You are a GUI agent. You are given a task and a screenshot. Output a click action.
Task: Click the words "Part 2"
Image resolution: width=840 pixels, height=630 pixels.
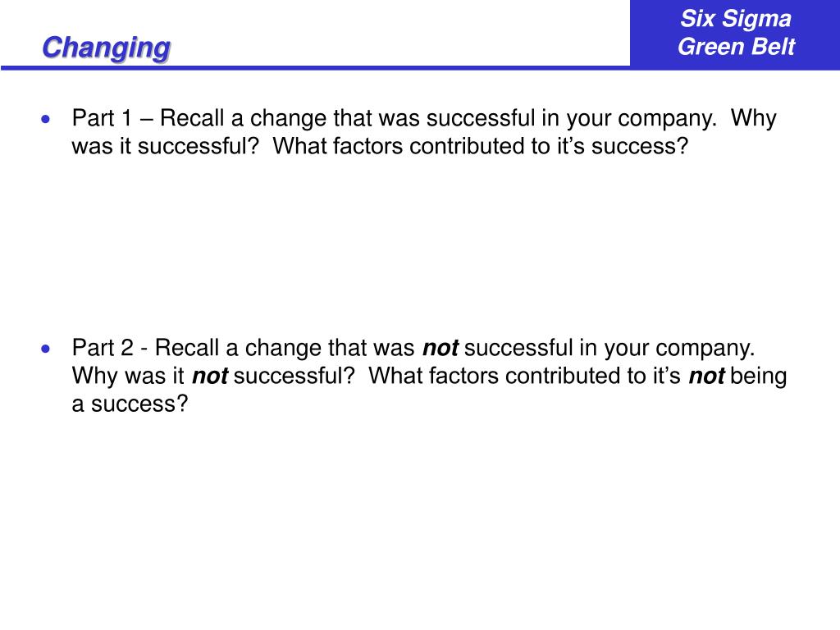pyautogui.click(x=103, y=348)
